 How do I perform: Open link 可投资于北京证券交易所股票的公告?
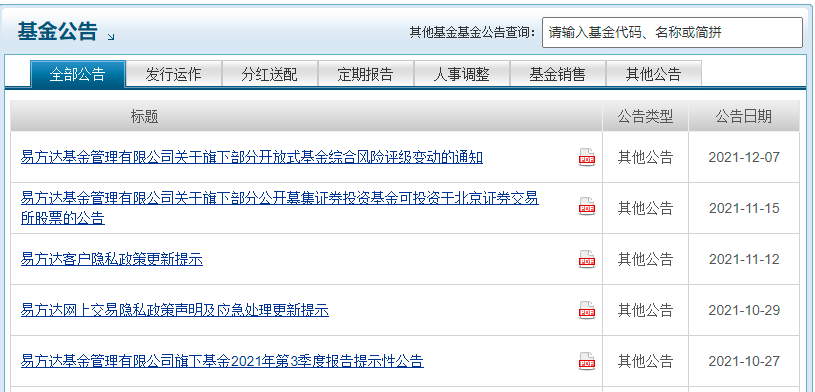point(280,208)
